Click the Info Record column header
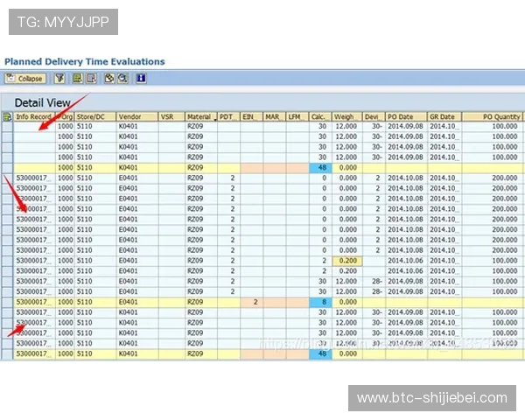 click(33, 115)
